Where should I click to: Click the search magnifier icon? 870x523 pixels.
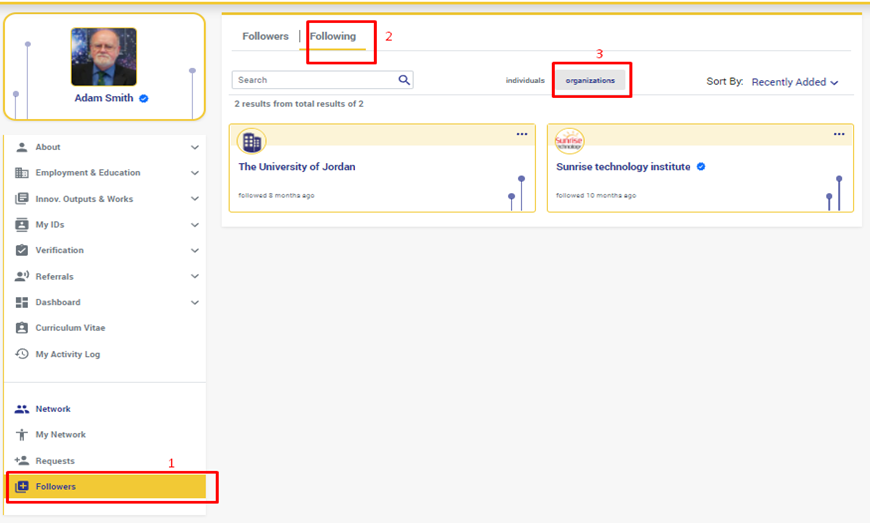click(404, 80)
